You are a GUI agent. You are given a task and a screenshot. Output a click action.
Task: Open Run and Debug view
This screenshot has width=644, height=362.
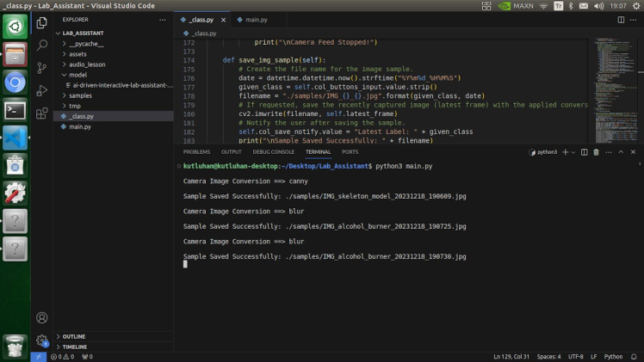(41, 90)
